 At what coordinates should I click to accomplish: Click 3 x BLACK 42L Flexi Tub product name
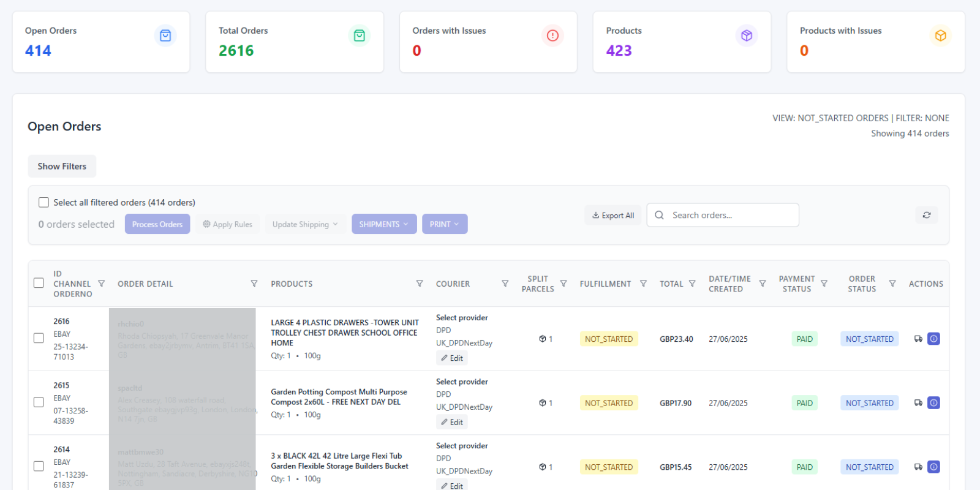[x=340, y=461]
